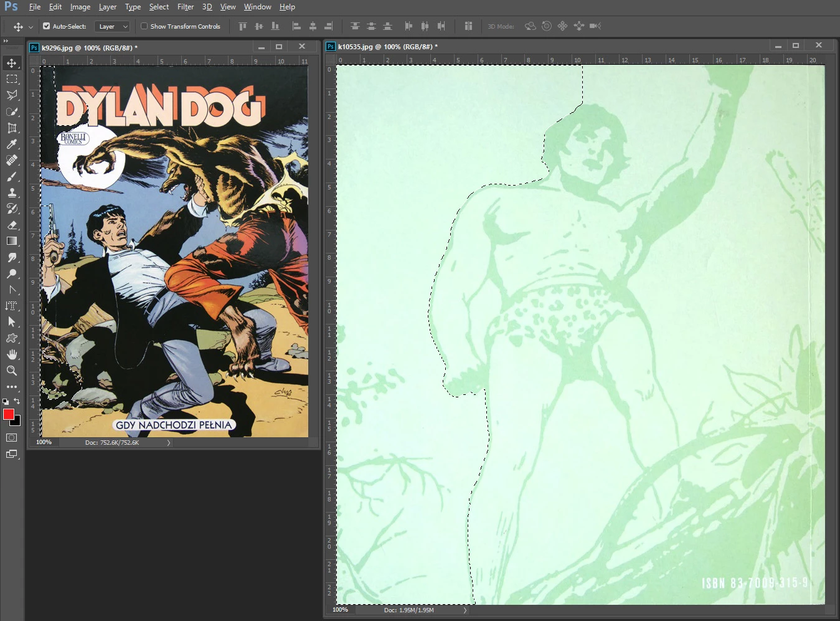Select the History Brush tool
This screenshot has height=621, width=840.
pyautogui.click(x=12, y=209)
